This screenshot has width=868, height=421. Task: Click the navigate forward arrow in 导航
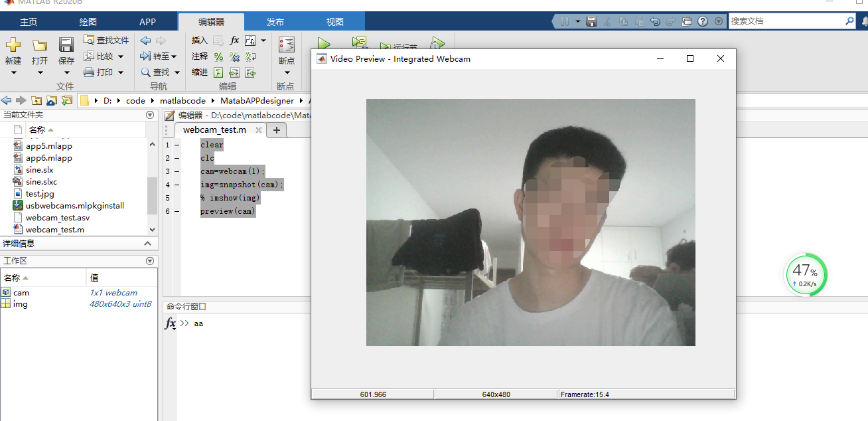pyautogui.click(x=161, y=41)
